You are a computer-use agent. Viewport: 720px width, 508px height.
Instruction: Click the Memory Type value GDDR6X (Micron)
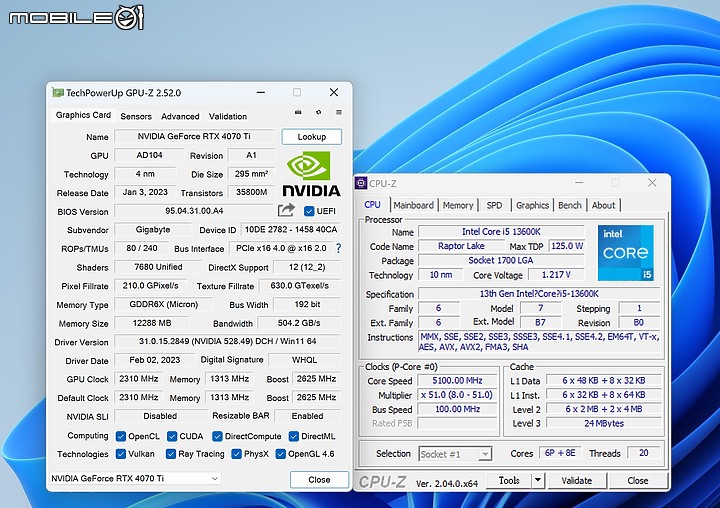coord(163,304)
